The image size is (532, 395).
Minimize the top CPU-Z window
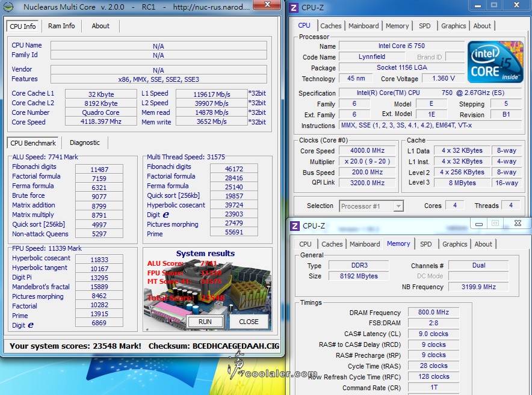(x=478, y=5)
